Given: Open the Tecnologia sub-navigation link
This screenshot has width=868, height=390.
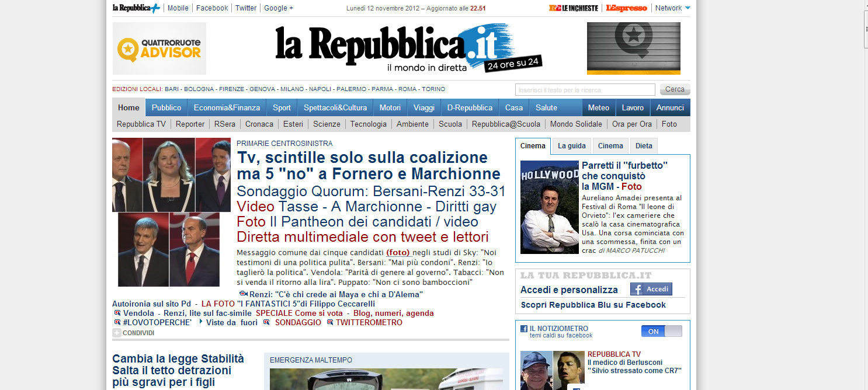Looking at the screenshot, I should click(x=369, y=124).
